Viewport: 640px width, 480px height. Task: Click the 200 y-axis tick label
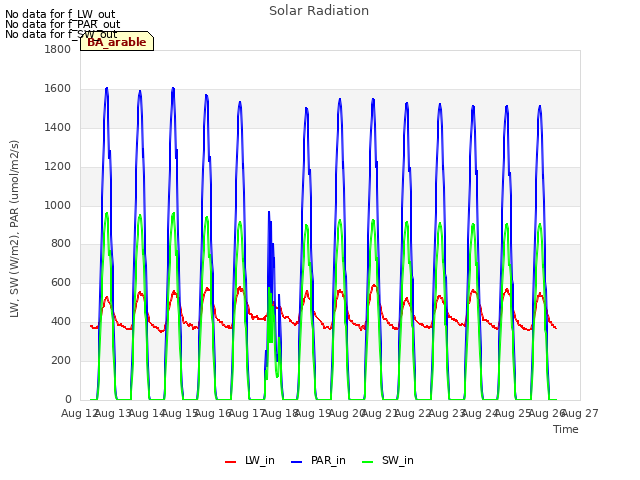point(61,360)
